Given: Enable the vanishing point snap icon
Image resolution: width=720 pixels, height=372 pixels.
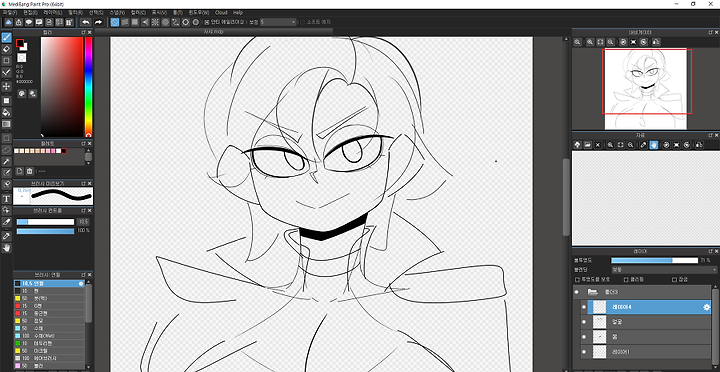Looking at the screenshot, I should pyautogui.click(x=145, y=22).
